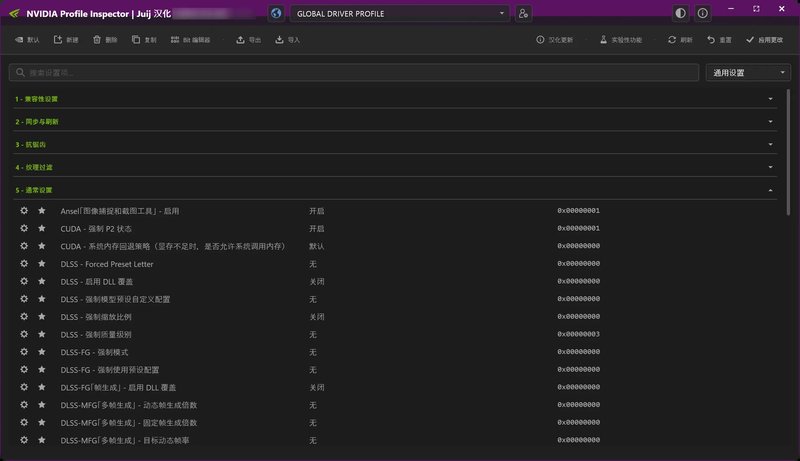
Task: Click the gear icon for CUDA - 强制 P2 状态
Action: pyautogui.click(x=24, y=228)
